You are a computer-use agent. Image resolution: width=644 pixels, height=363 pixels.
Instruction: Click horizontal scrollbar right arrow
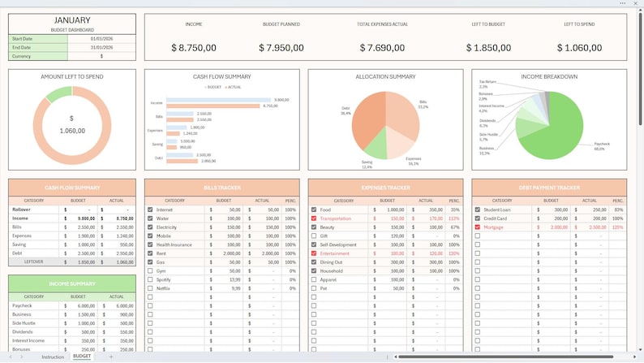(x=634, y=357)
